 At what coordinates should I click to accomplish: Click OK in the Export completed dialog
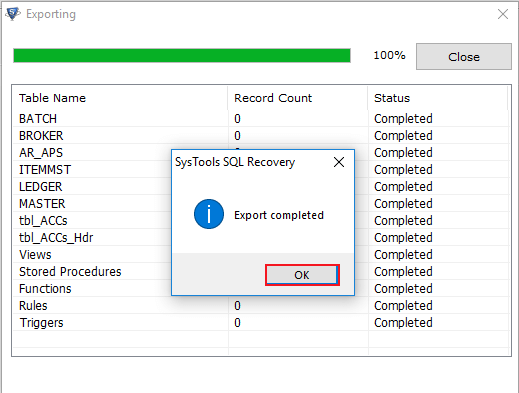[x=302, y=275]
